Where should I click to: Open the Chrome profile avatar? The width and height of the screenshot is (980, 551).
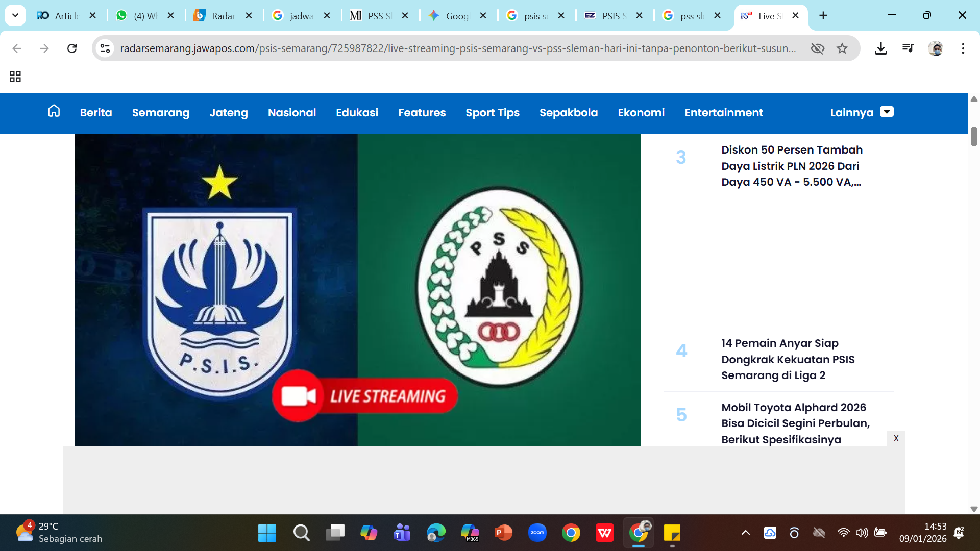936,48
